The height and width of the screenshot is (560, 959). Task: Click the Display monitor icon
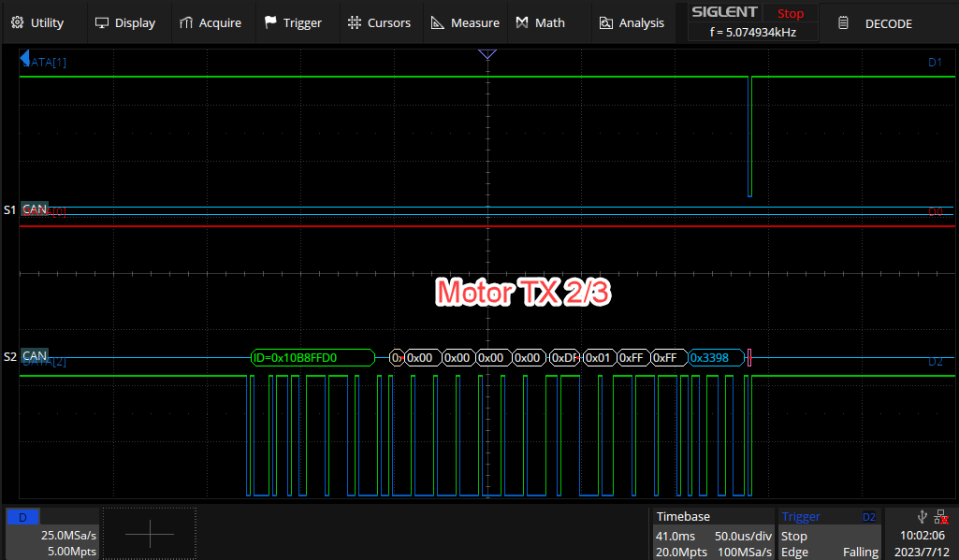point(101,22)
